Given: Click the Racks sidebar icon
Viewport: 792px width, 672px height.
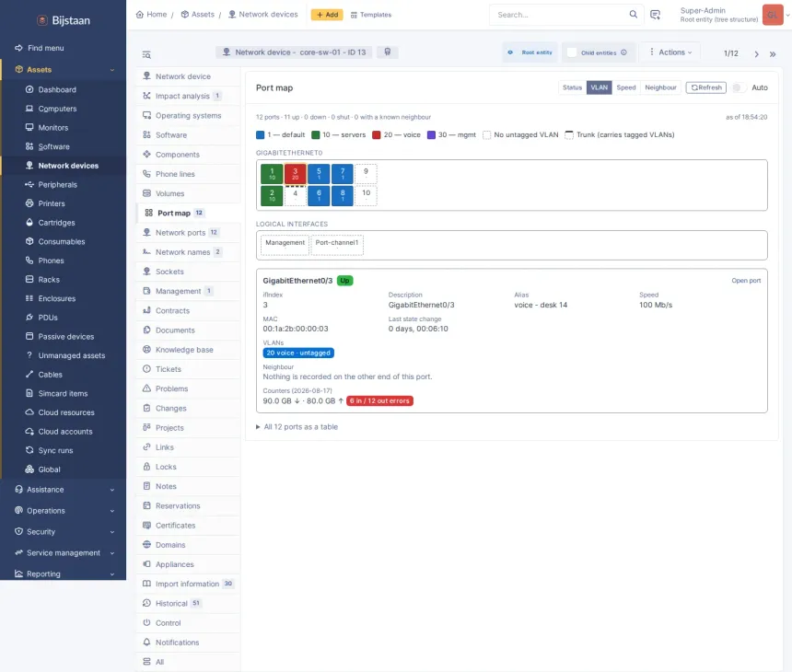Looking at the screenshot, I should [x=29, y=279].
